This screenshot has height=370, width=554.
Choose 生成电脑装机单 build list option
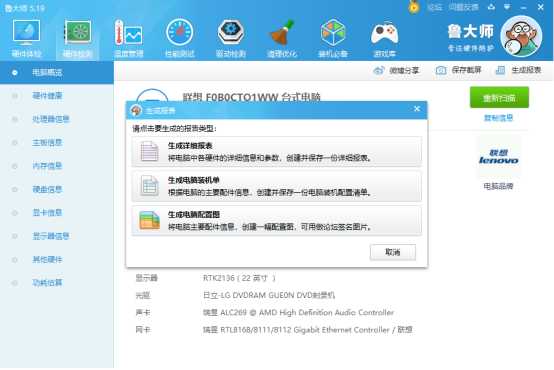tap(276, 186)
